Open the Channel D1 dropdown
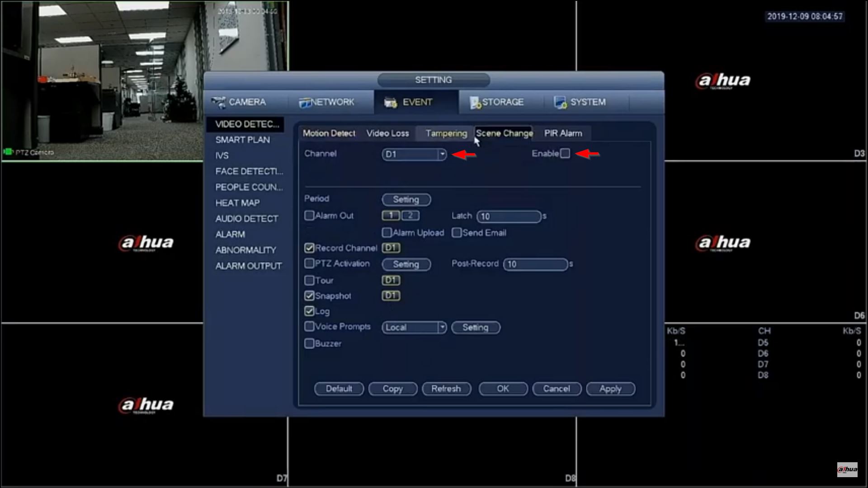Viewport: 868px width, 488px height. (414, 155)
